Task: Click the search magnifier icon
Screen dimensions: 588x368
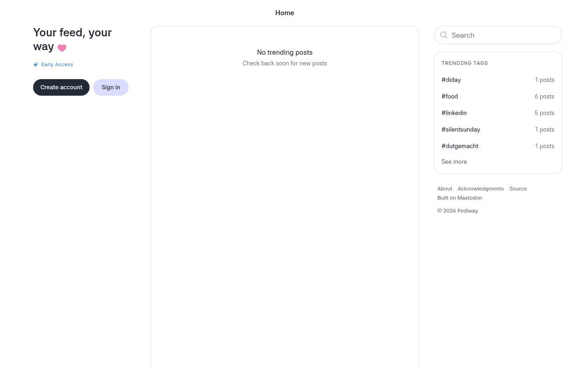Action: [x=444, y=35]
